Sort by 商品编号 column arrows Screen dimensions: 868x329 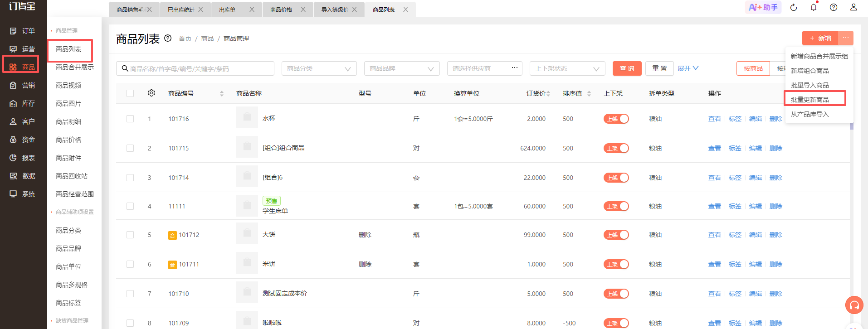tap(222, 93)
